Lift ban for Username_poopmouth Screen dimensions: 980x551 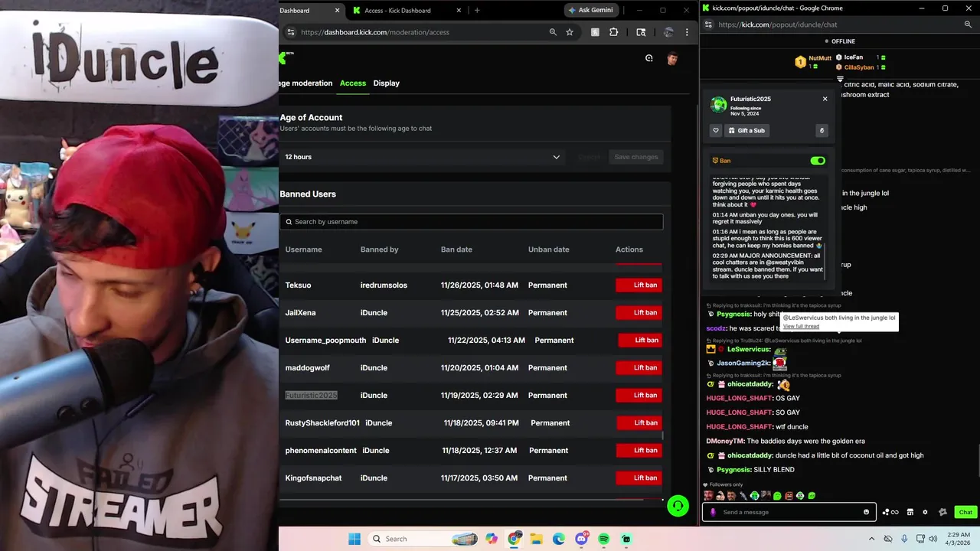[x=640, y=340]
